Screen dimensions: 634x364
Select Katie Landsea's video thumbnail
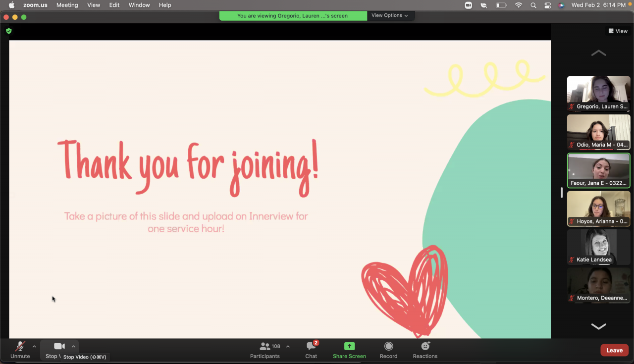[x=598, y=247]
